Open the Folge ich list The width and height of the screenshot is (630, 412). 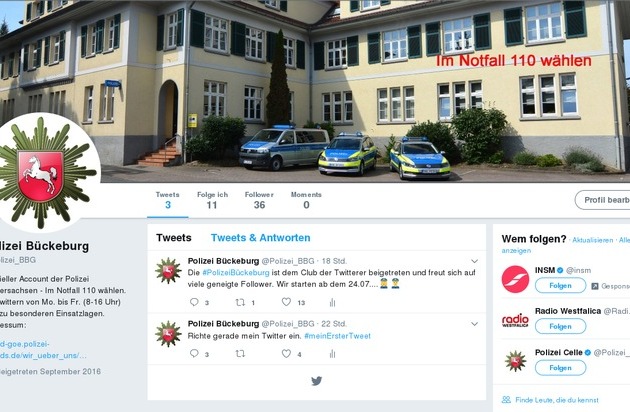tap(212, 200)
